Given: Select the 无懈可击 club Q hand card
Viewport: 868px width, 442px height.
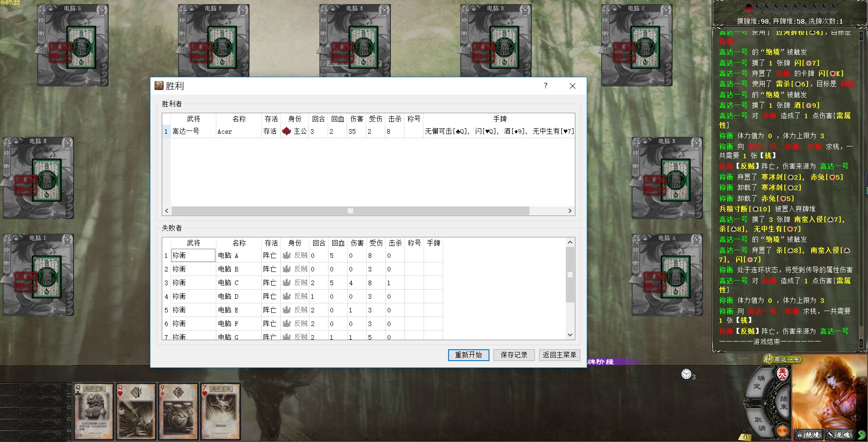Looking at the screenshot, I should [x=94, y=412].
